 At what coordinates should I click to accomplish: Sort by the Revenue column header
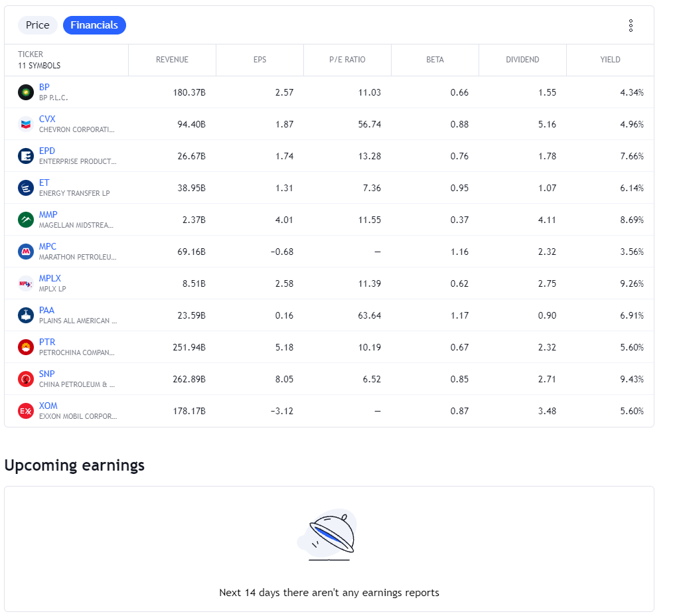[172, 60]
